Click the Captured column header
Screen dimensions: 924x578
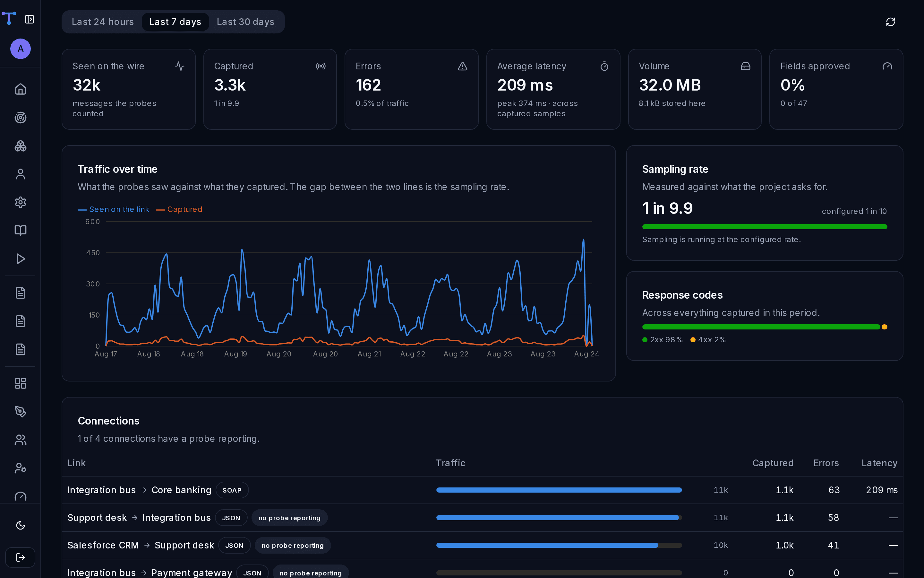[x=773, y=463]
